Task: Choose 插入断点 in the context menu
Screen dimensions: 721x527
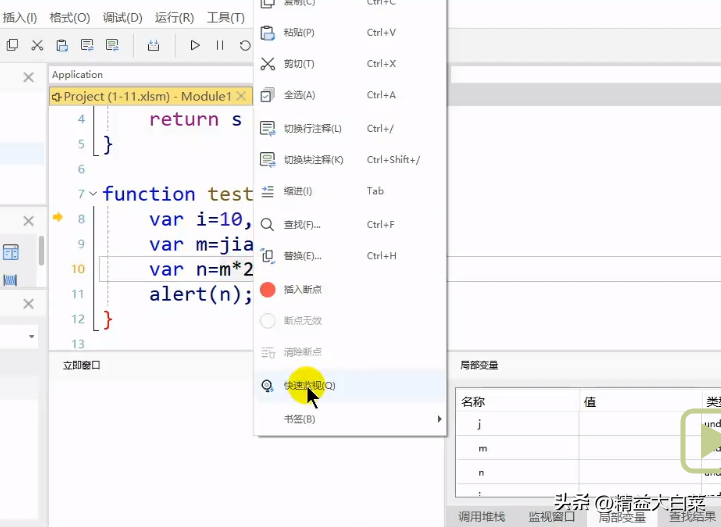Action: (x=350, y=289)
